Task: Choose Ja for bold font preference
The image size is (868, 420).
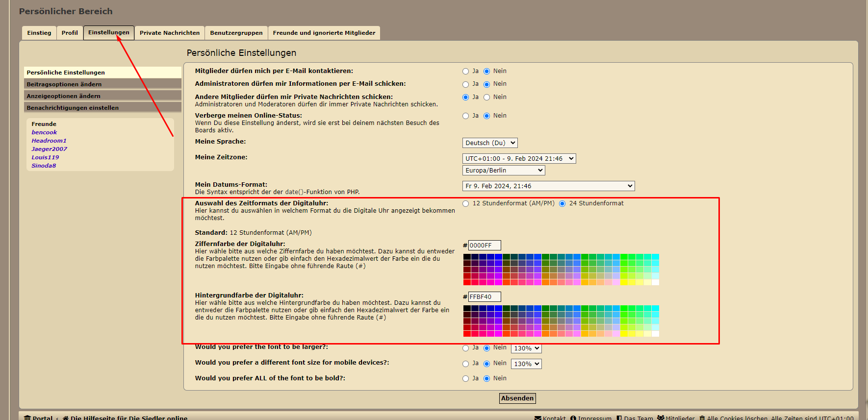Action: click(466, 379)
